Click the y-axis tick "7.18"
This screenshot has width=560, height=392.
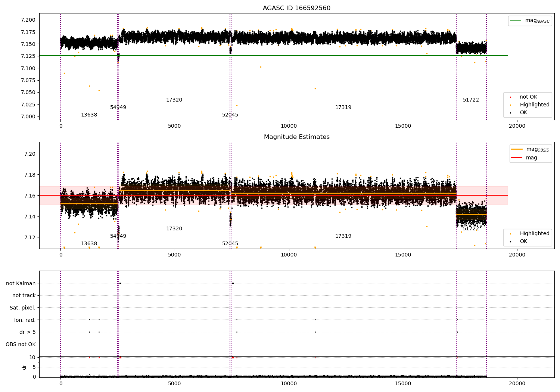[30, 175]
